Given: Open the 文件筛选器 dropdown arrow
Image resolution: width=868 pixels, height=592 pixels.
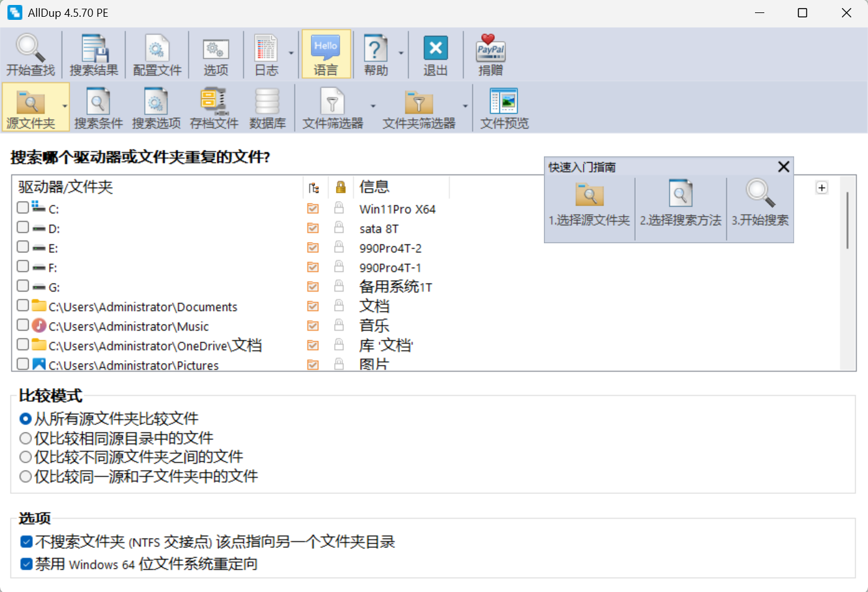Looking at the screenshot, I should [374, 107].
